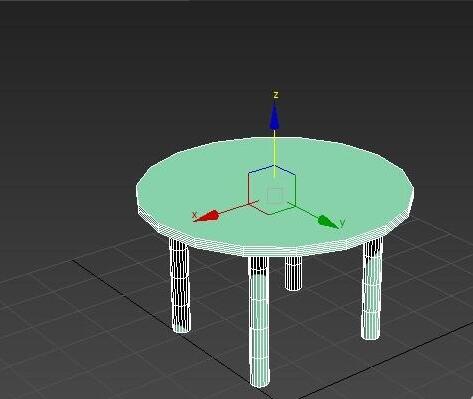This screenshot has height=399, width=473.
Task: Select the green Y-axis arrow handle
Action: tap(328, 222)
